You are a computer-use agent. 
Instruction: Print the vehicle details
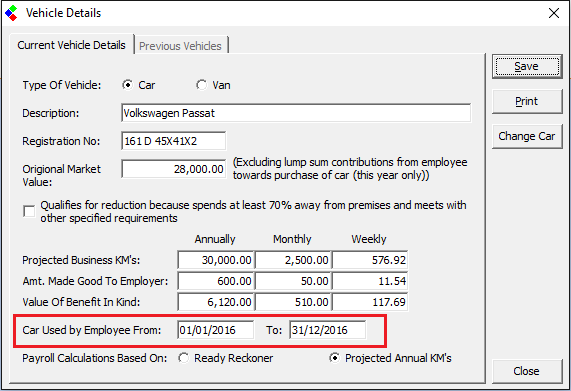tap(527, 101)
